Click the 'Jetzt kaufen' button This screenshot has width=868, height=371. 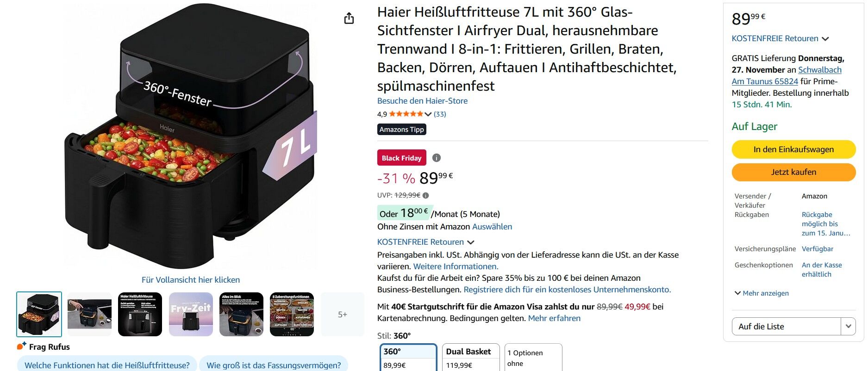(793, 172)
